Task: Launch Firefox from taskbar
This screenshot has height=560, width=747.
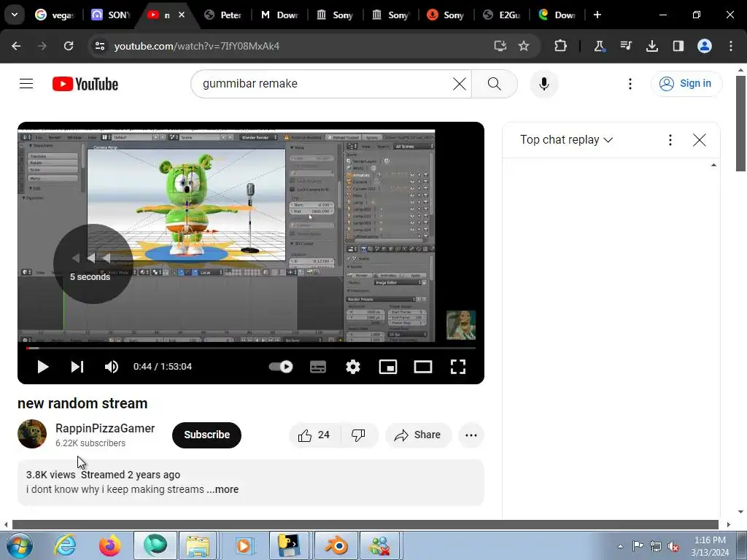Action: 110,545
